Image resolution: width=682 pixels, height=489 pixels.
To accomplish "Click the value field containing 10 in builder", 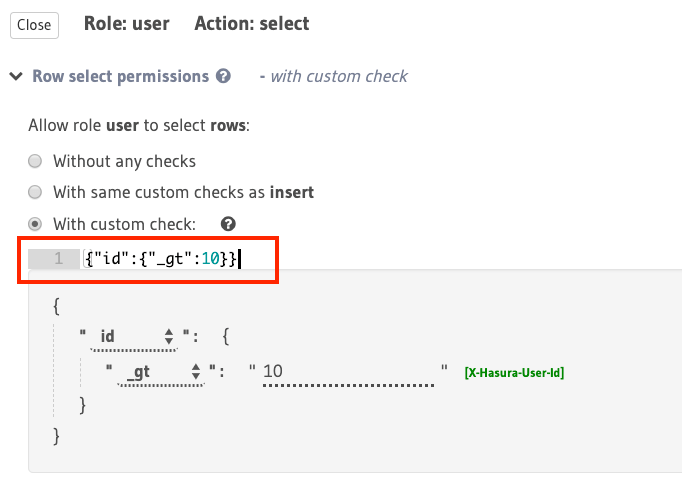I will click(346, 373).
